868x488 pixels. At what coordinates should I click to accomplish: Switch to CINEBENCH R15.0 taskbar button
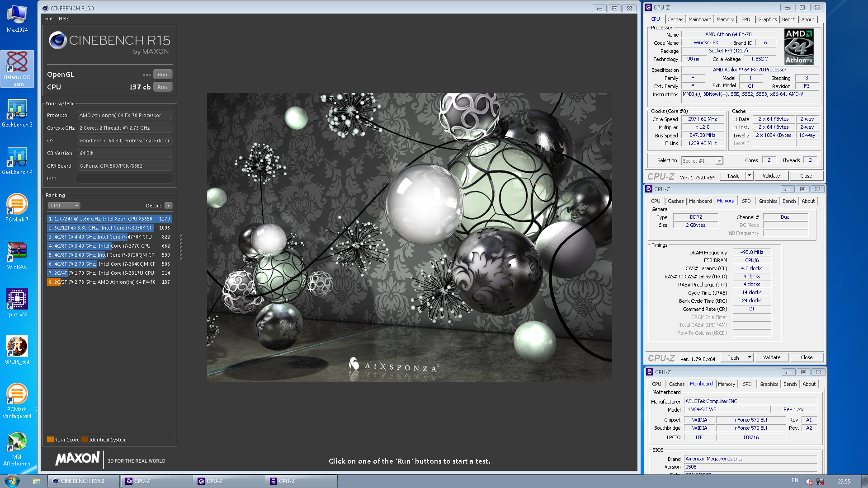tap(84, 481)
